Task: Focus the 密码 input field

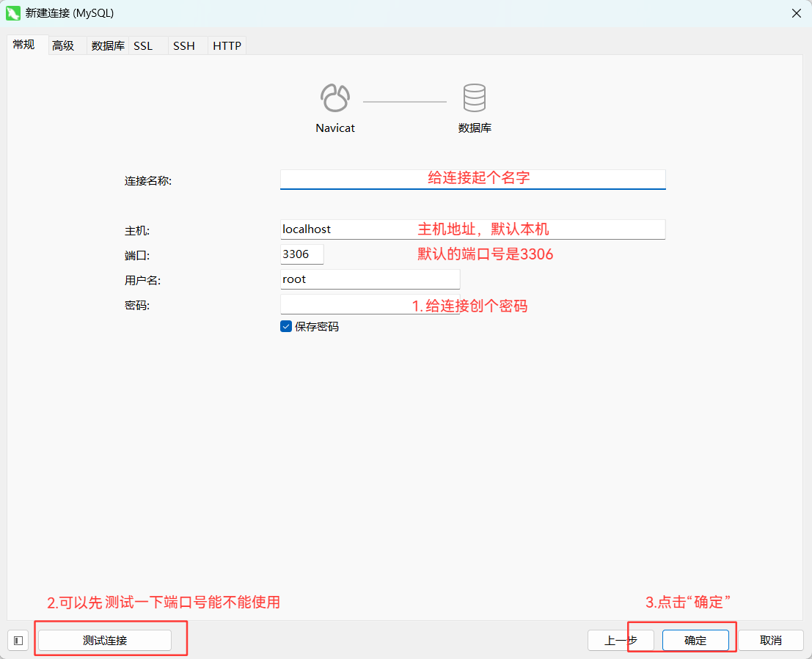Action: [x=370, y=304]
